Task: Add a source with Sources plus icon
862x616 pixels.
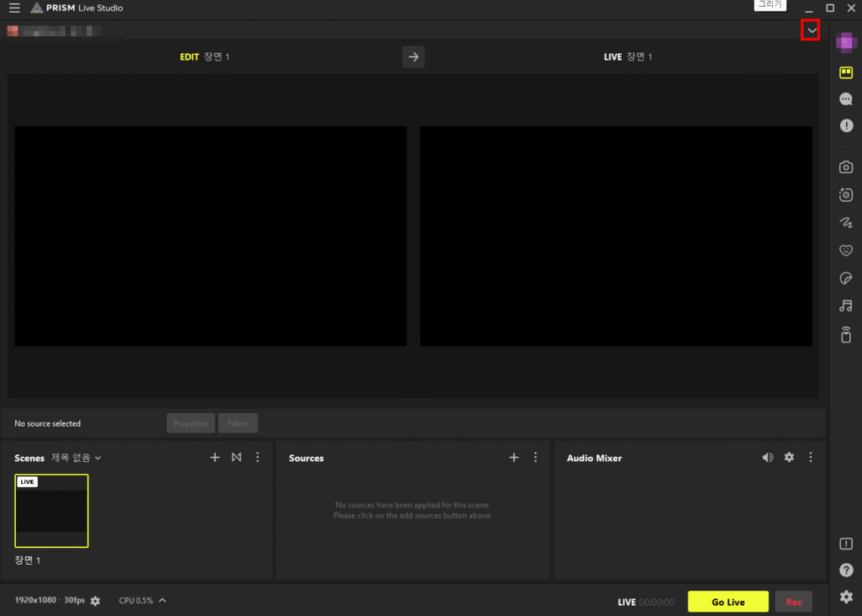Action: (513, 457)
